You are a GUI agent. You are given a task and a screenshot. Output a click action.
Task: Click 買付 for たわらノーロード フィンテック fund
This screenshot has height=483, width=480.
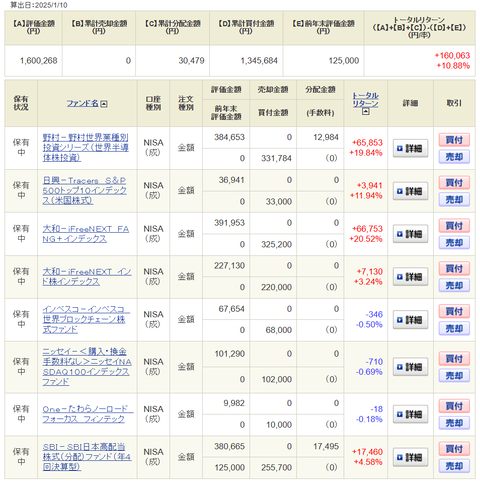coord(454,406)
